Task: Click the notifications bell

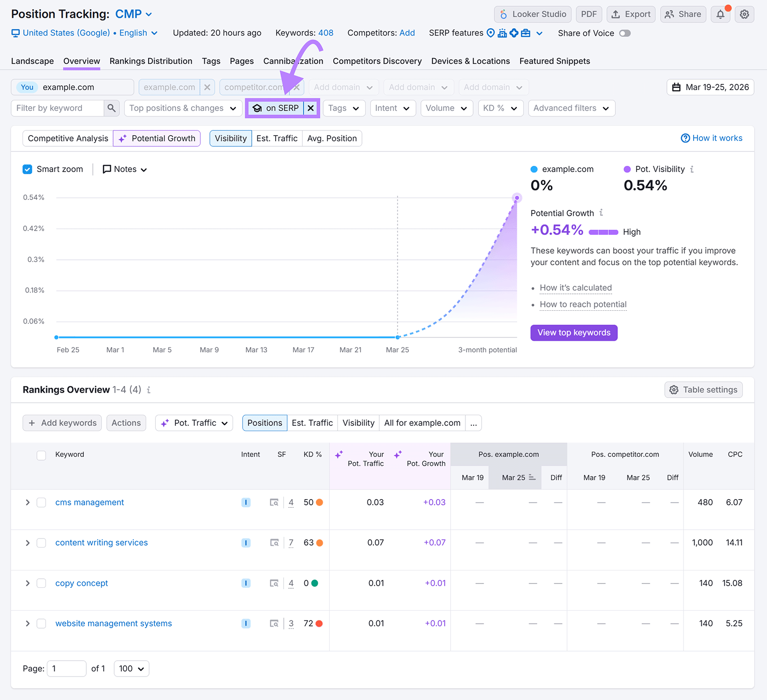Action: 720,14
